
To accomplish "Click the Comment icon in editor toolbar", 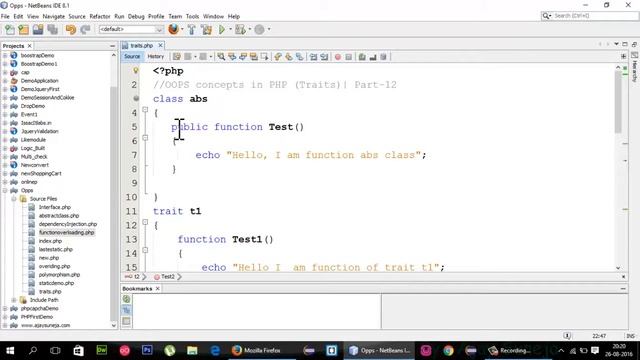I will (x=362, y=57).
